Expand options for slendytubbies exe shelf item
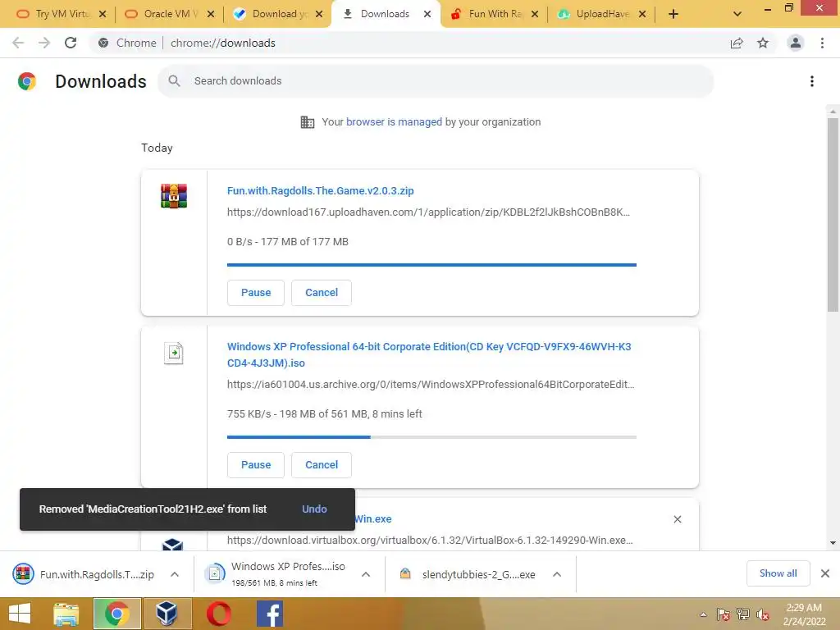This screenshot has width=840, height=630. [x=557, y=574]
